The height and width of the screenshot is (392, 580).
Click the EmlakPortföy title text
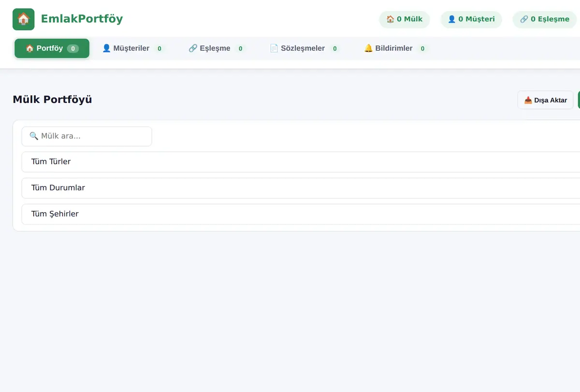point(82,19)
